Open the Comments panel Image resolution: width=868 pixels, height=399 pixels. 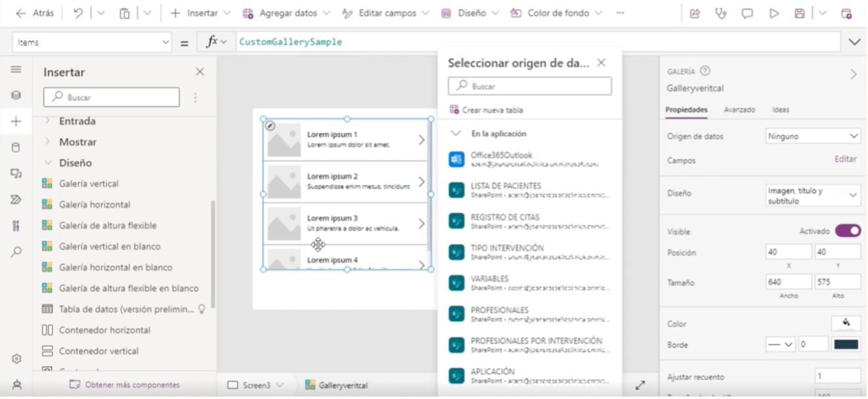748,12
